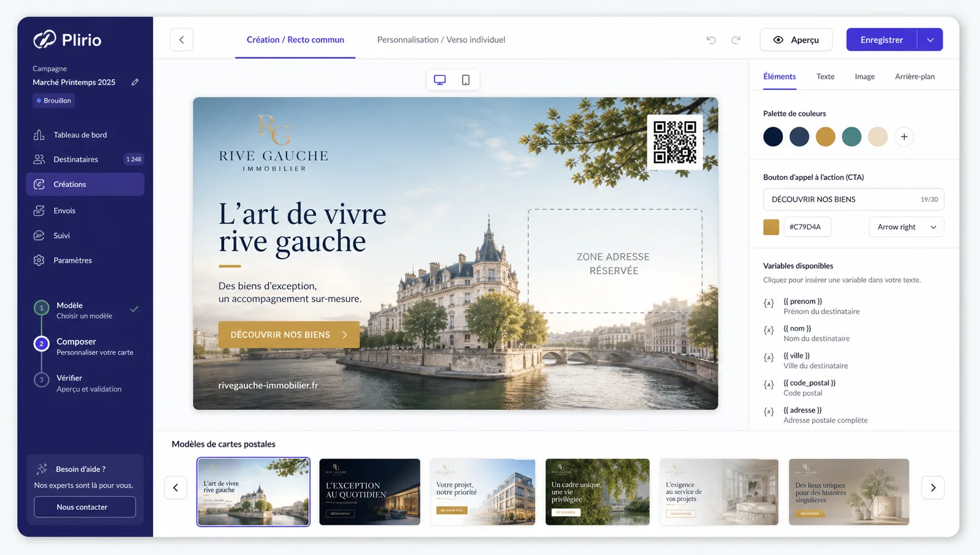Image resolution: width=980 pixels, height=555 pixels.
Task: Click DÉCOUVRIR NOS BIENS button on postcard
Action: (289, 334)
